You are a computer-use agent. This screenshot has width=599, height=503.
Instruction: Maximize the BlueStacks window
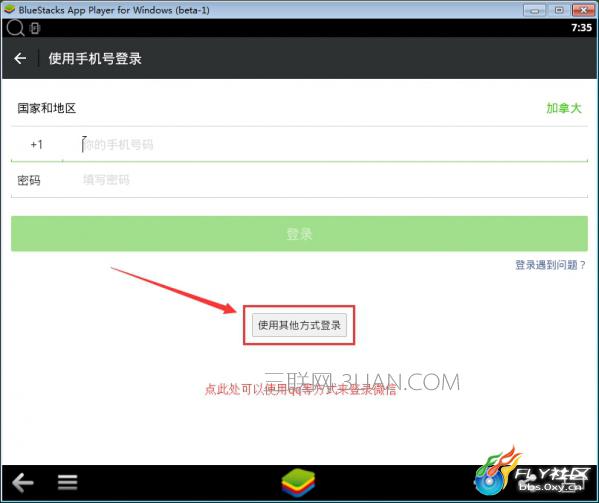pyautogui.click(x=559, y=10)
